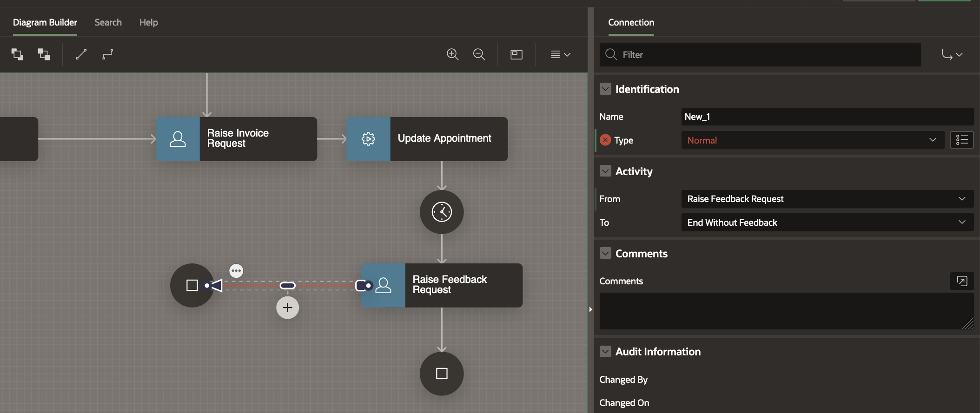
Task: Click the plus button below the connection
Action: click(x=288, y=308)
